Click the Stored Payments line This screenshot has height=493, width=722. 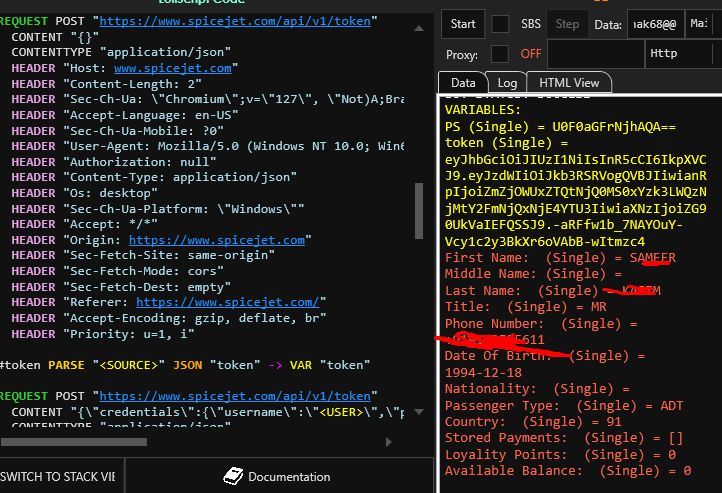click(564, 438)
